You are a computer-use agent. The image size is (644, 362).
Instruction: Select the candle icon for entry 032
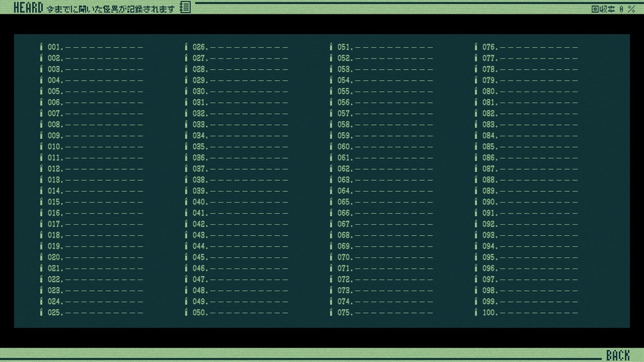[186, 113]
